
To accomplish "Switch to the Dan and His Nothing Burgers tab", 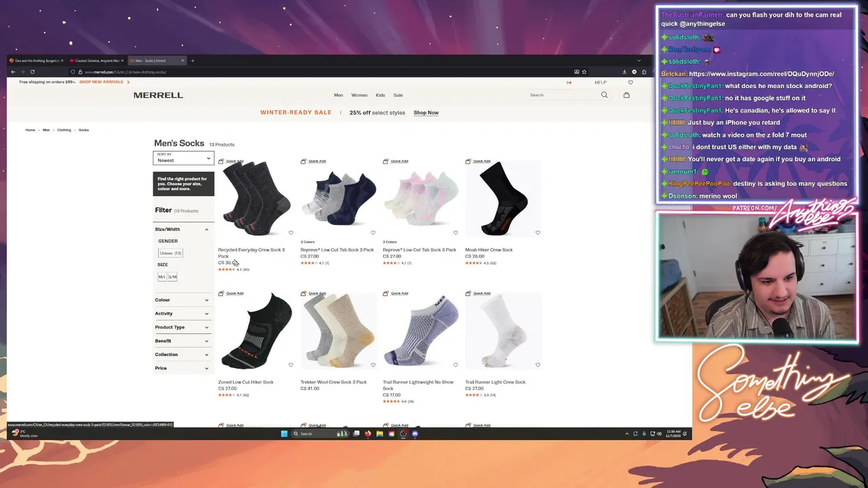I will (x=37, y=61).
